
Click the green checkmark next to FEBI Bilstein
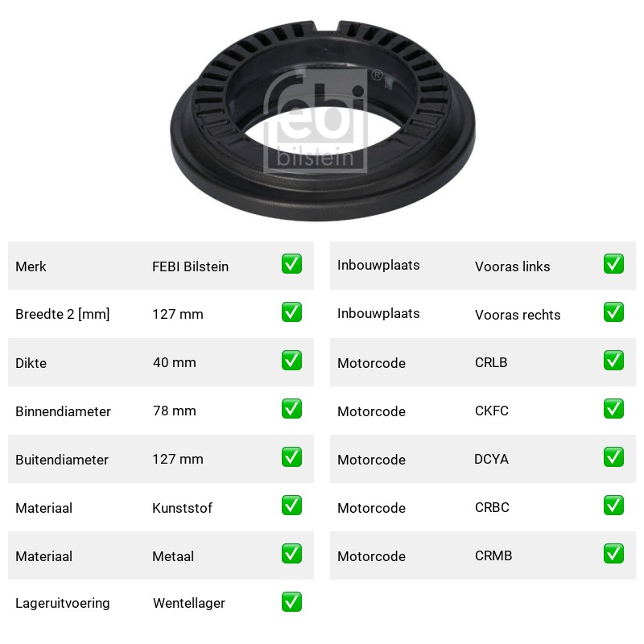click(x=291, y=264)
